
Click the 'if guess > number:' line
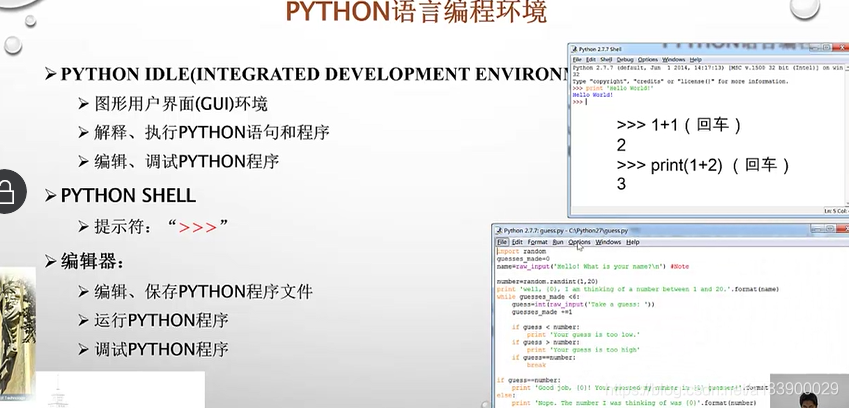pos(545,343)
